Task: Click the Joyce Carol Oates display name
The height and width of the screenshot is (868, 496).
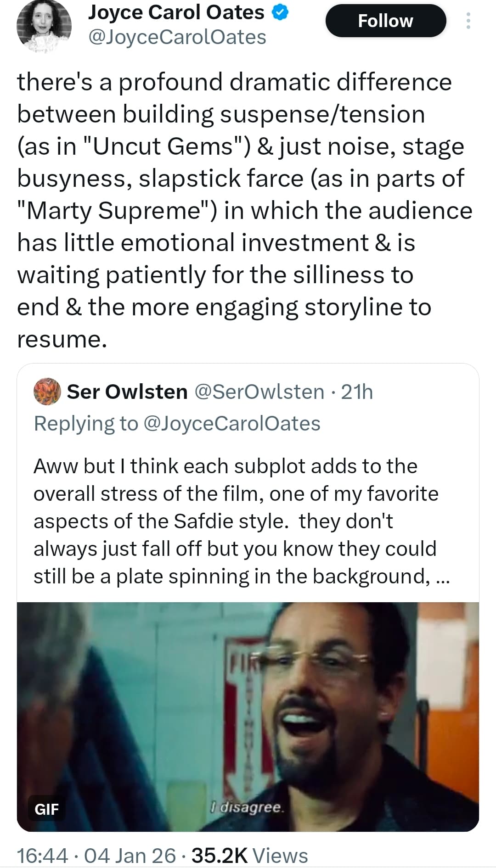Action: 176,13
